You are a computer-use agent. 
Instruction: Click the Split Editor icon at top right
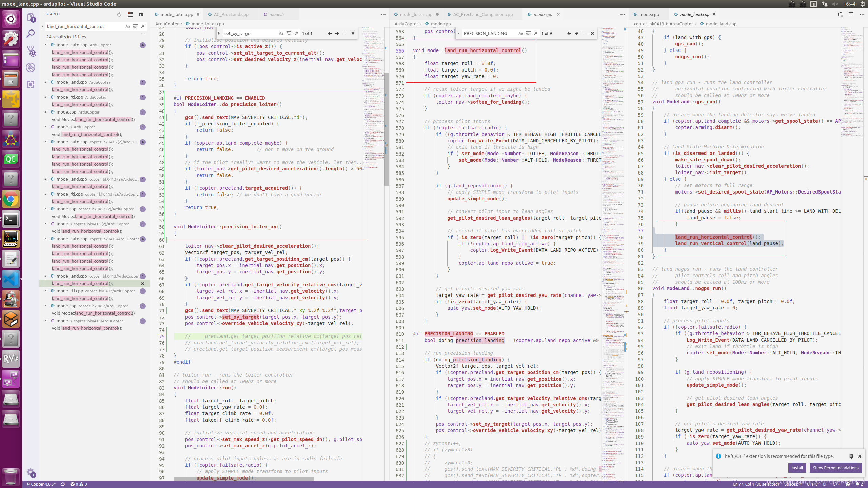(x=851, y=14)
